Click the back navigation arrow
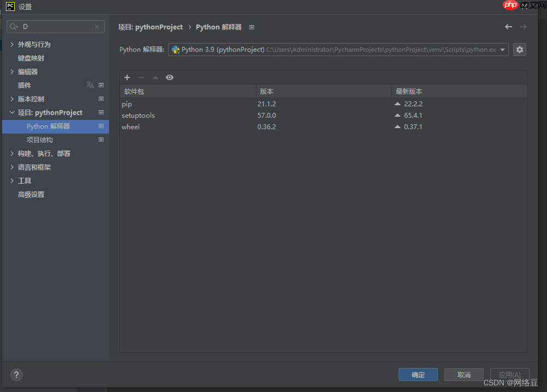Image resolution: width=547 pixels, height=392 pixels. [x=508, y=27]
